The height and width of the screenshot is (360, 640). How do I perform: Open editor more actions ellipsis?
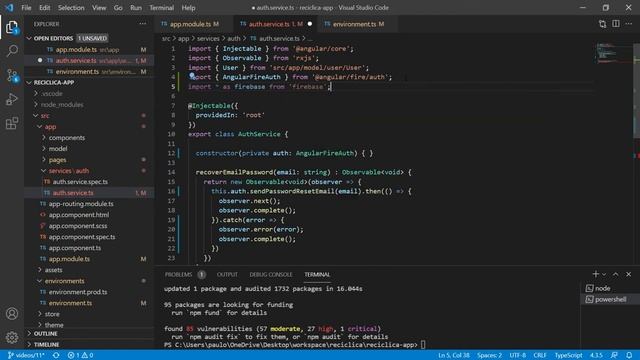(x=629, y=24)
